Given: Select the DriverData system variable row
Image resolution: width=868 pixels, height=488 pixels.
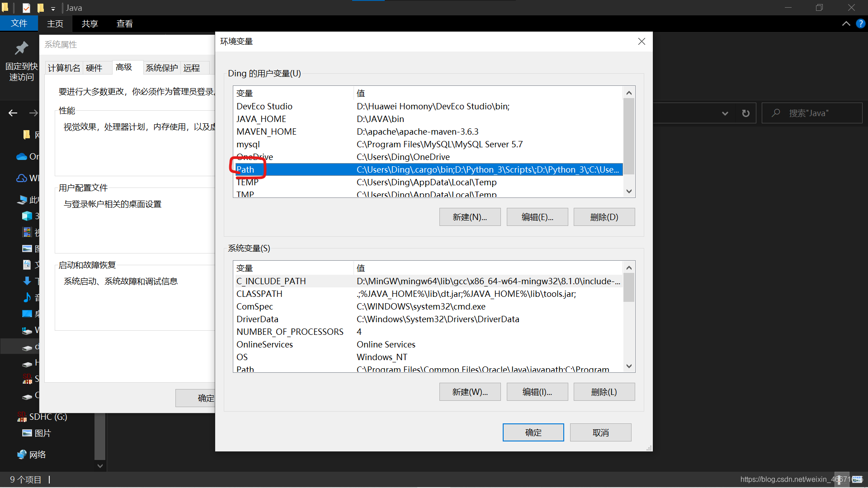Looking at the screenshot, I should (x=428, y=319).
